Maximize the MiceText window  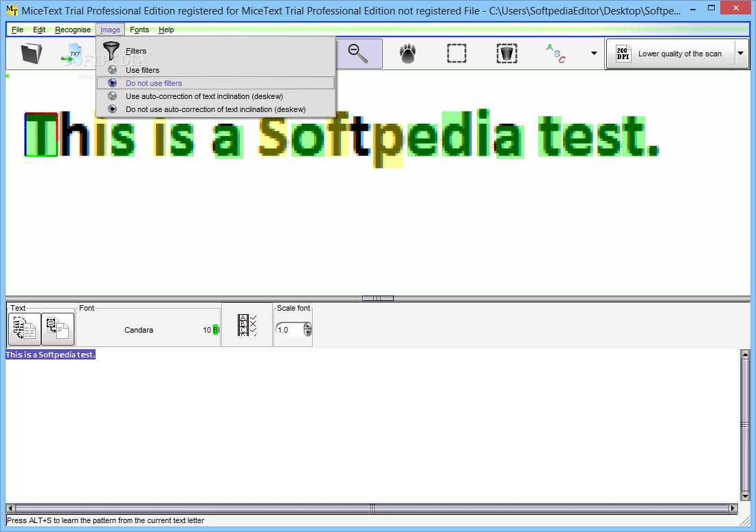click(x=711, y=8)
